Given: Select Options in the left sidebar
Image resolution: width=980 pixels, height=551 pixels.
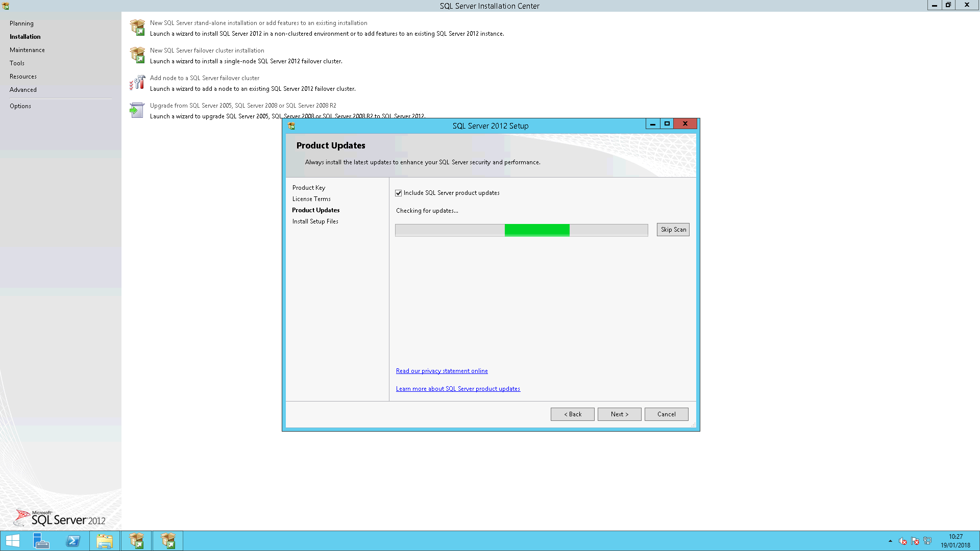Looking at the screenshot, I should (x=20, y=106).
